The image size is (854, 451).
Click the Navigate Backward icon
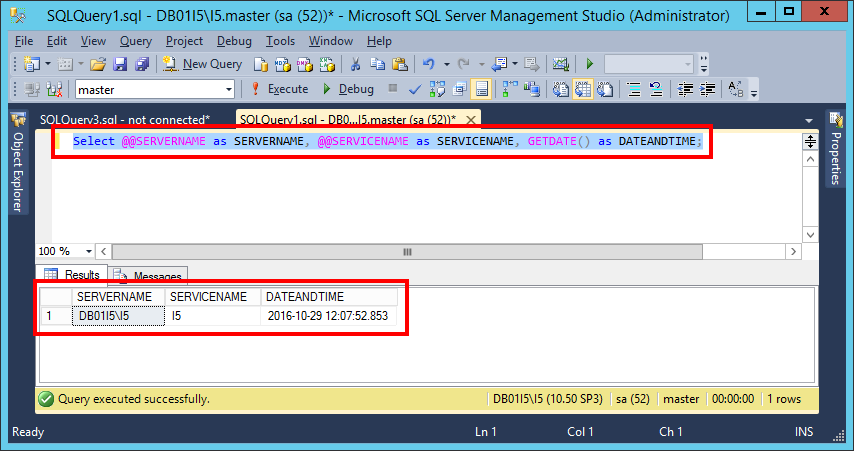pos(499,64)
